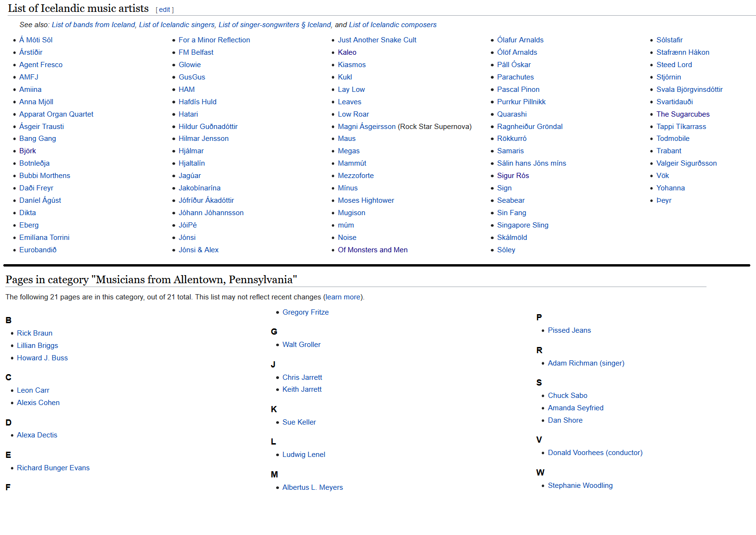756x535 pixels.
Task: Click the edit link beside the heading
Action: (x=164, y=10)
